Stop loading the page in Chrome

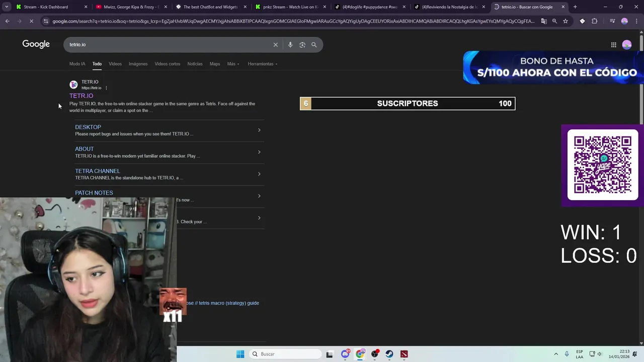(31, 21)
